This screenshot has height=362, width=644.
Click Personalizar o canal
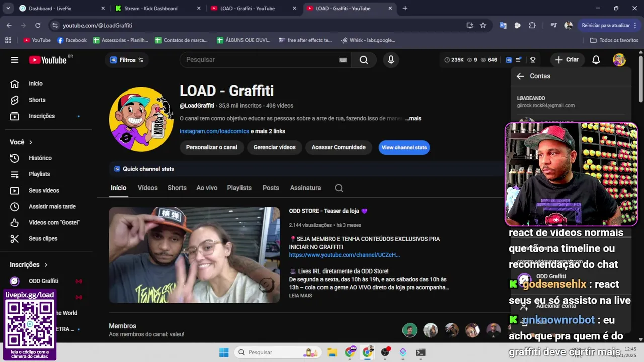pyautogui.click(x=211, y=147)
